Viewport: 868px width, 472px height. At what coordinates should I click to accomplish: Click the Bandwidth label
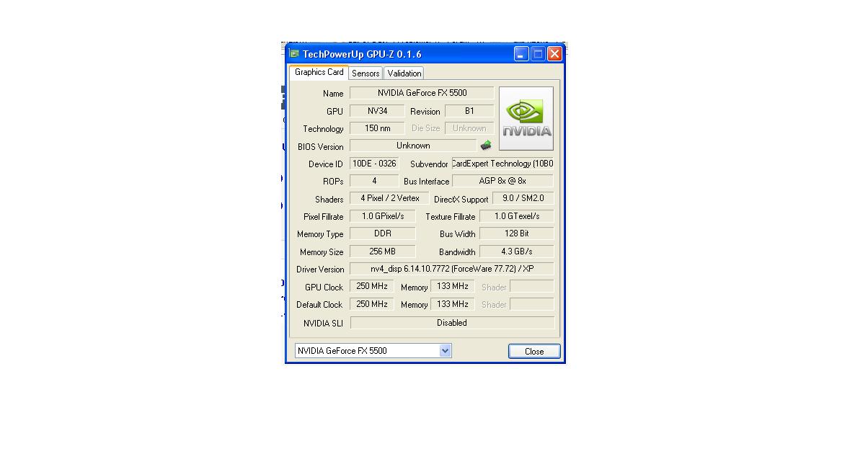tap(457, 252)
